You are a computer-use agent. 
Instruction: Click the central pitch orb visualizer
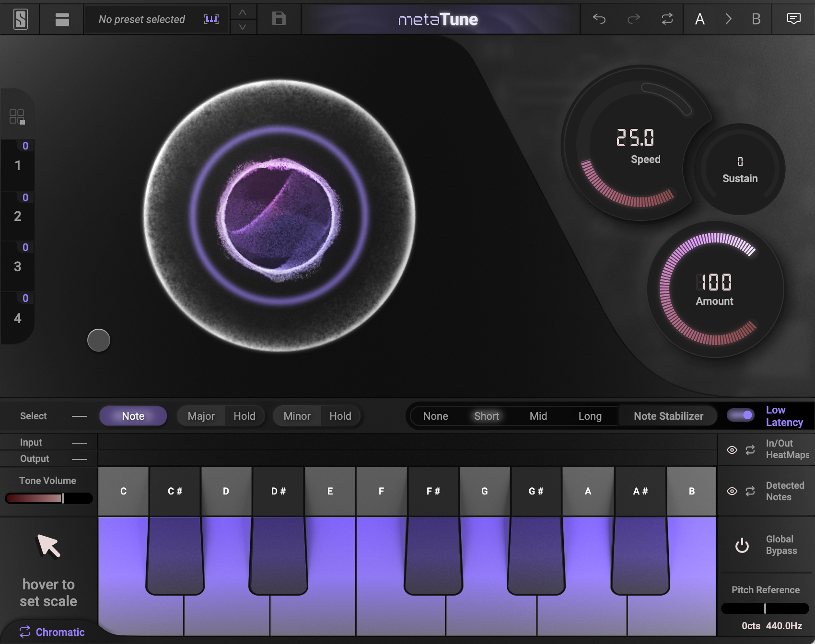pyautogui.click(x=279, y=216)
